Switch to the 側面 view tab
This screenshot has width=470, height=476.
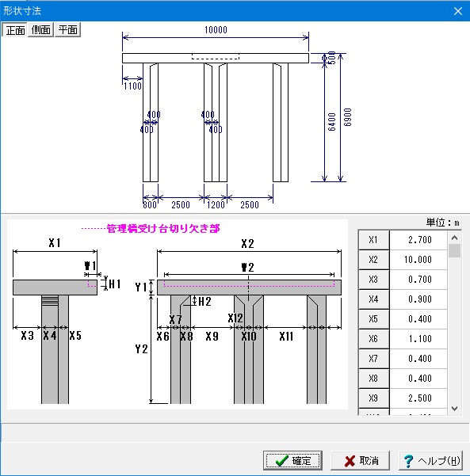[40, 30]
